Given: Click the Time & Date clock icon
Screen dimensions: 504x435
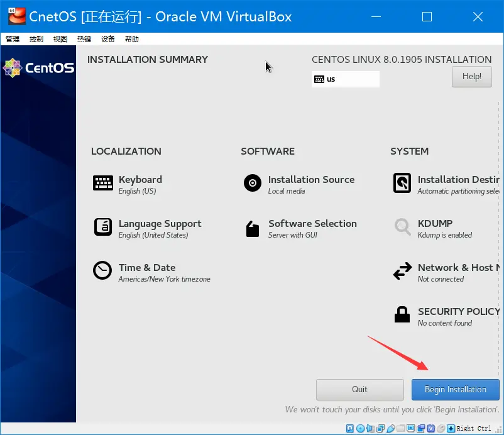Looking at the screenshot, I should pyautogui.click(x=102, y=270).
